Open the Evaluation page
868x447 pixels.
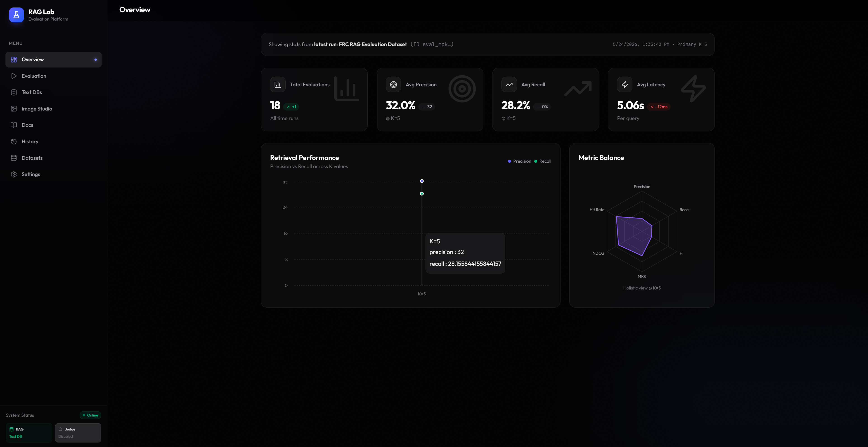[x=54, y=76]
